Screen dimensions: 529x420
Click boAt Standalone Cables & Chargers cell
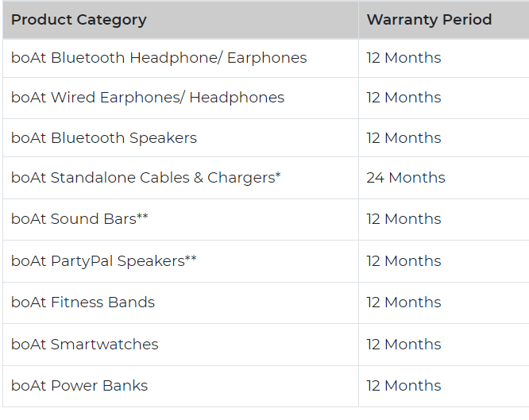146,178
